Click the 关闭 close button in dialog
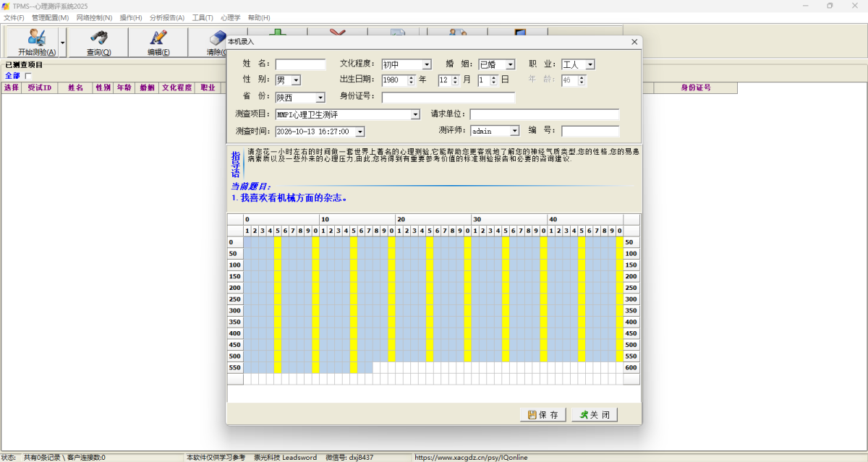 [x=595, y=414]
